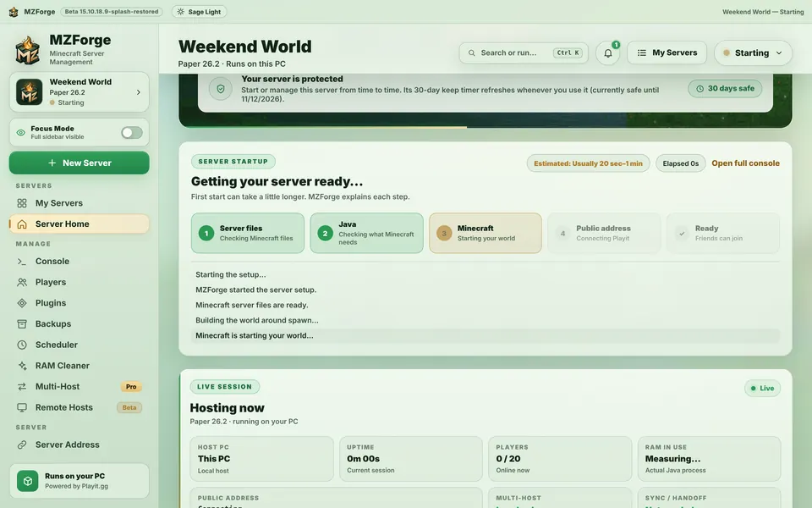812x508 pixels.
Task: Create a New Server
Action: coord(80,163)
